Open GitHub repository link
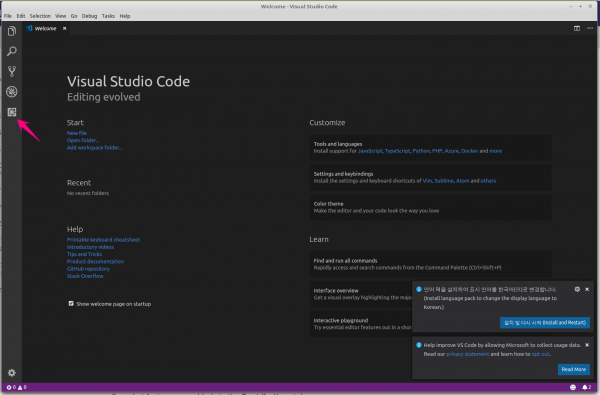 click(x=88, y=269)
